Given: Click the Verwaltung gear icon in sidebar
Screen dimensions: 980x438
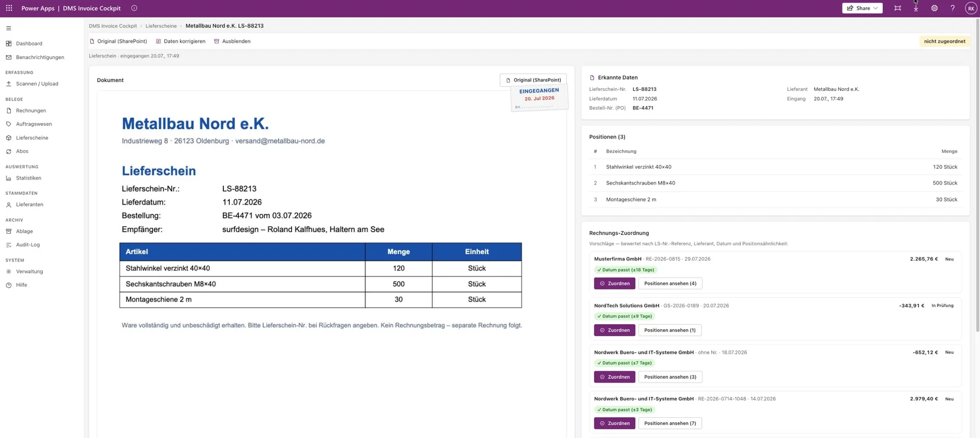Looking at the screenshot, I should coord(9,272).
